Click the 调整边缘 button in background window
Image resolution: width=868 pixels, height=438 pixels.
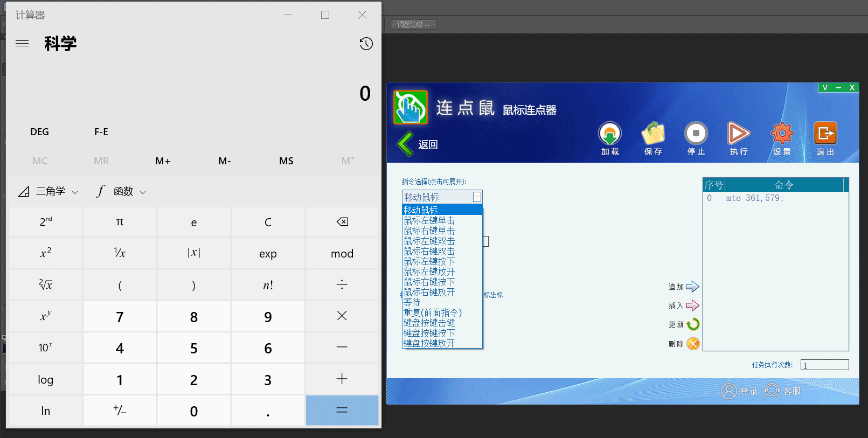click(x=414, y=24)
